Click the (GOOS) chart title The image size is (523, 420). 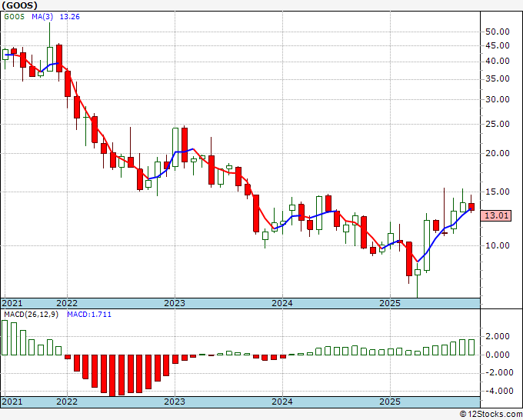(x=19, y=5)
